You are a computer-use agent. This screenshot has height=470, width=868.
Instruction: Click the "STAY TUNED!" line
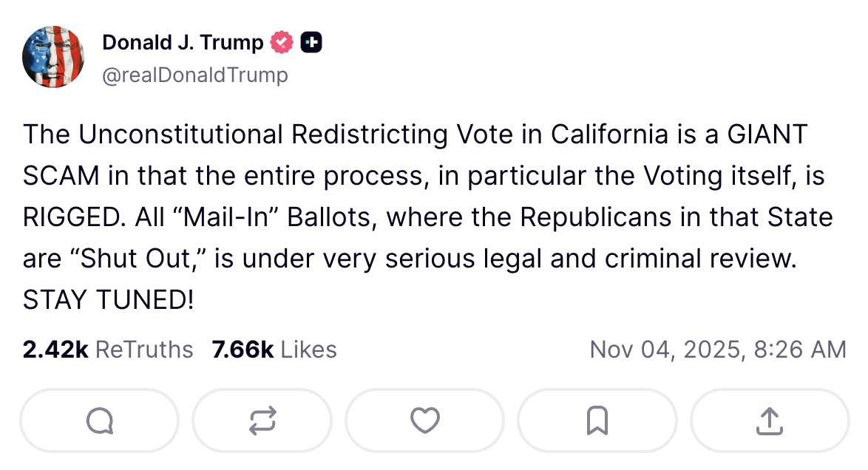pos(108,301)
